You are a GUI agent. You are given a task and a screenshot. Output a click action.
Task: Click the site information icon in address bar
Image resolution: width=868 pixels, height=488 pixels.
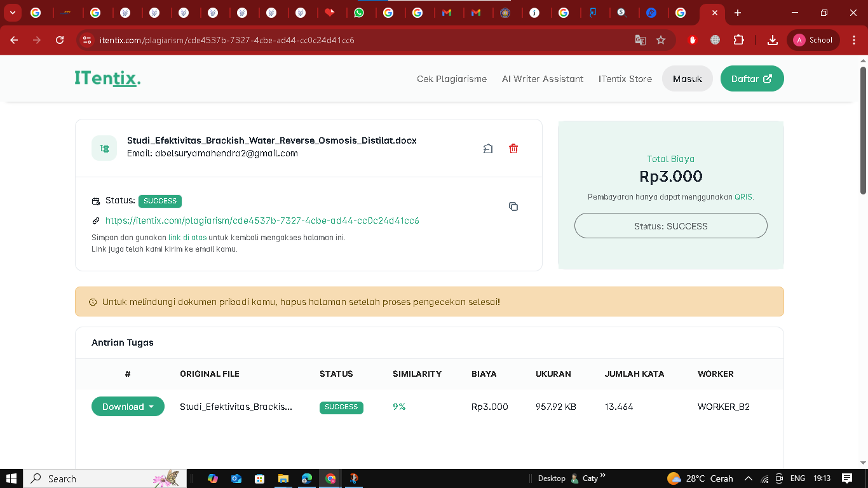(87, 40)
